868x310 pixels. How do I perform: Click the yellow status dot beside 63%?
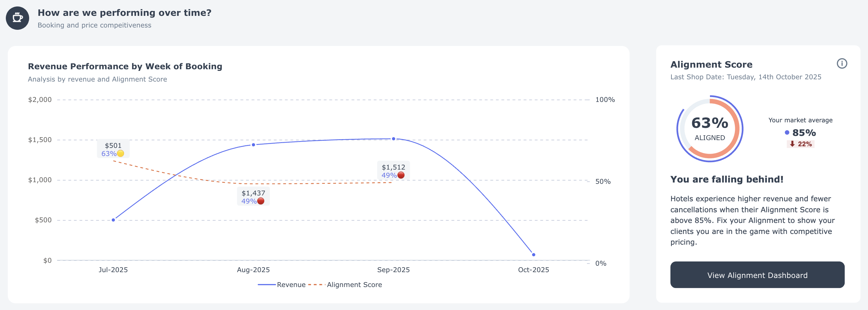pyautogui.click(x=120, y=153)
